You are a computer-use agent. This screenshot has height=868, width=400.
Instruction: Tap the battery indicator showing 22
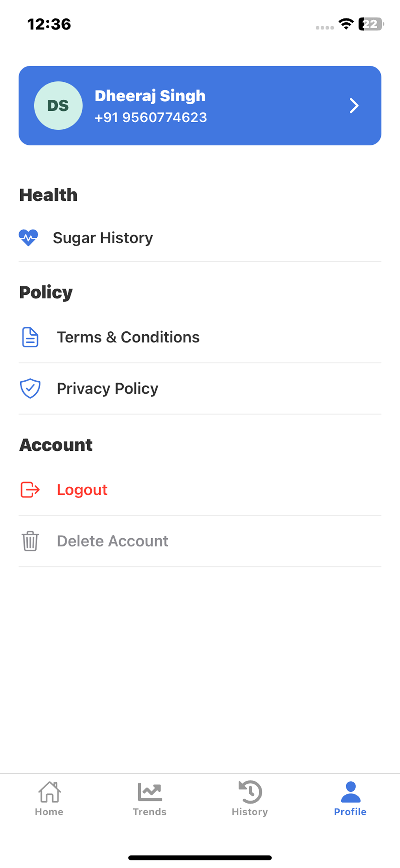[x=371, y=24]
